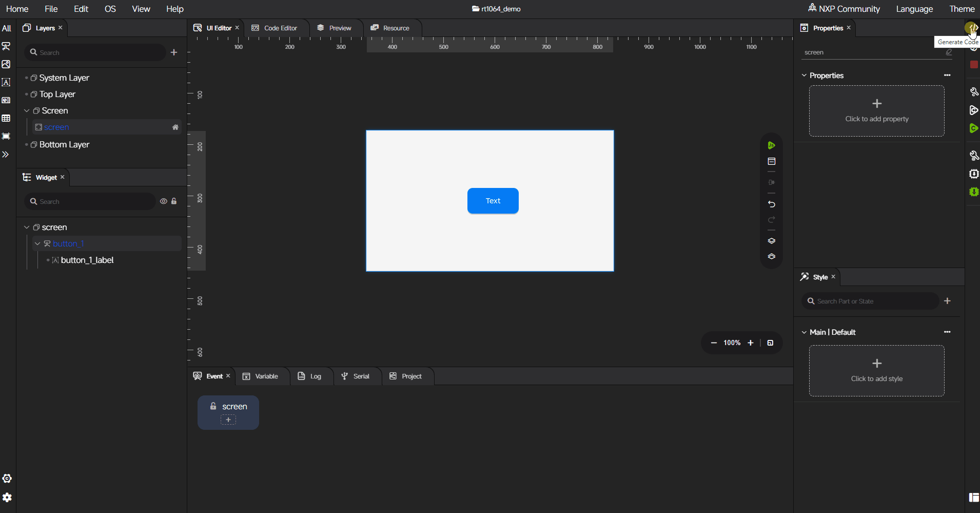Open NXP Community link

pyautogui.click(x=844, y=9)
